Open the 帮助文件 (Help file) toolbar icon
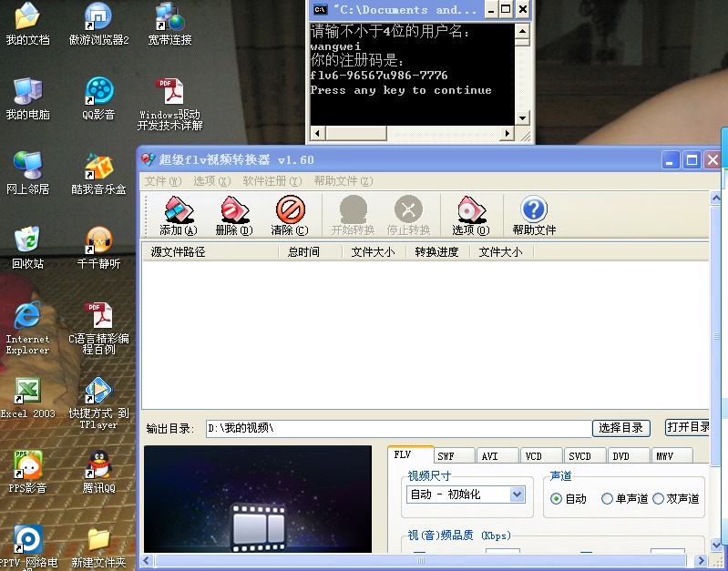Viewport: 728px width, 571px height. coord(534,216)
